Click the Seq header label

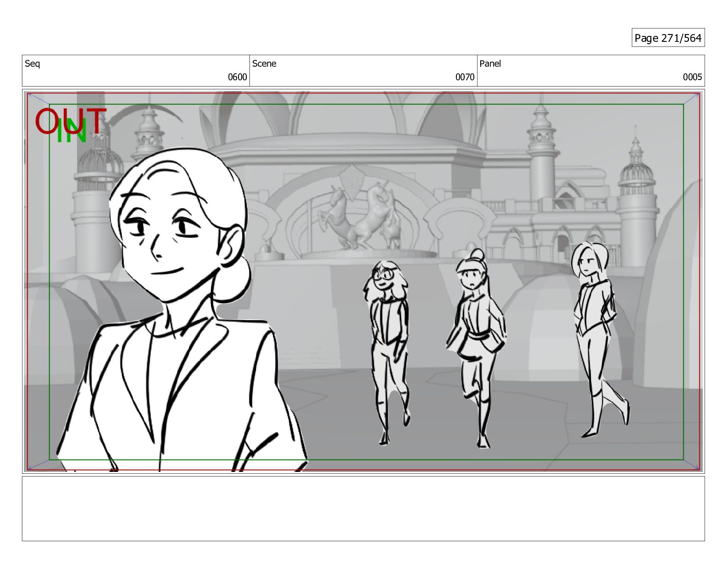click(x=32, y=64)
